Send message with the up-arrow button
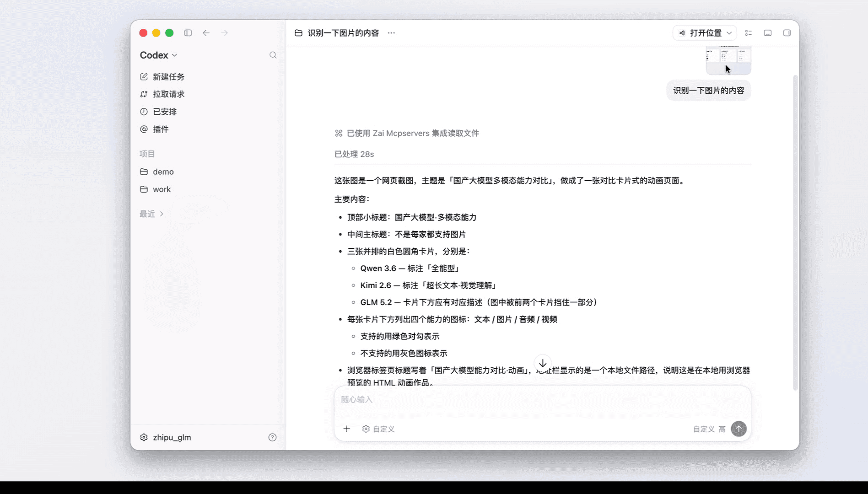Image resolution: width=868 pixels, height=494 pixels. (739, 429)
